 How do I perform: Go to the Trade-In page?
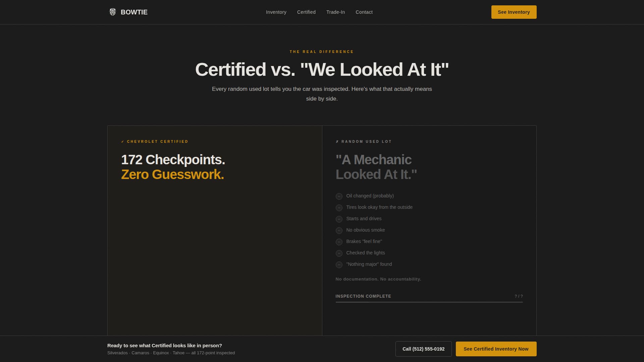[335, 12]
